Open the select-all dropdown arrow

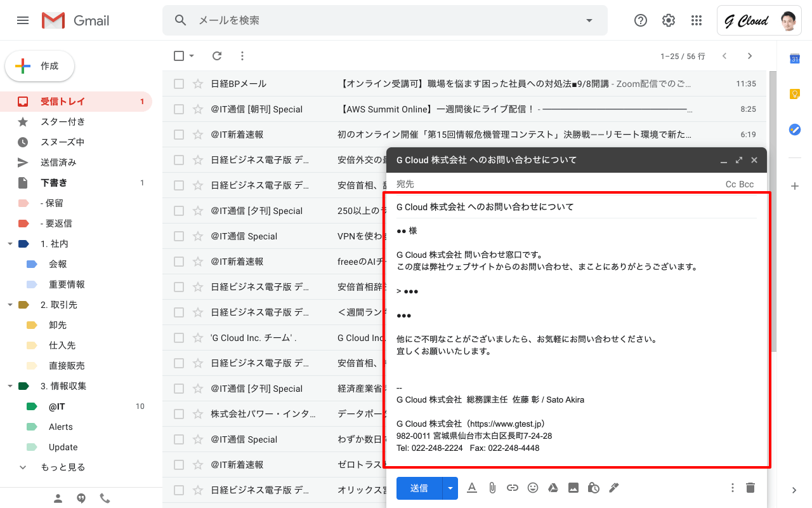[192, 56]
